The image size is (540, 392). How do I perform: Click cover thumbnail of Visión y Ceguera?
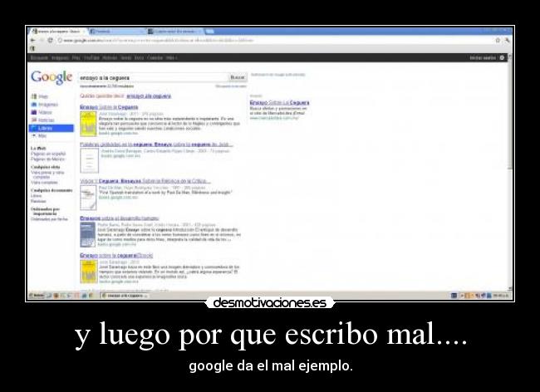click(88, 198)
